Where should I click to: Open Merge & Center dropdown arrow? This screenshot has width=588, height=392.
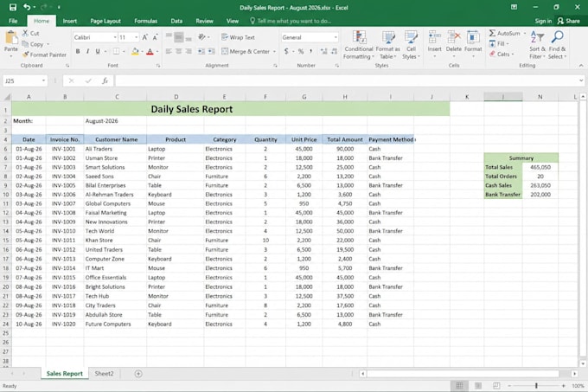pos(274,51)
